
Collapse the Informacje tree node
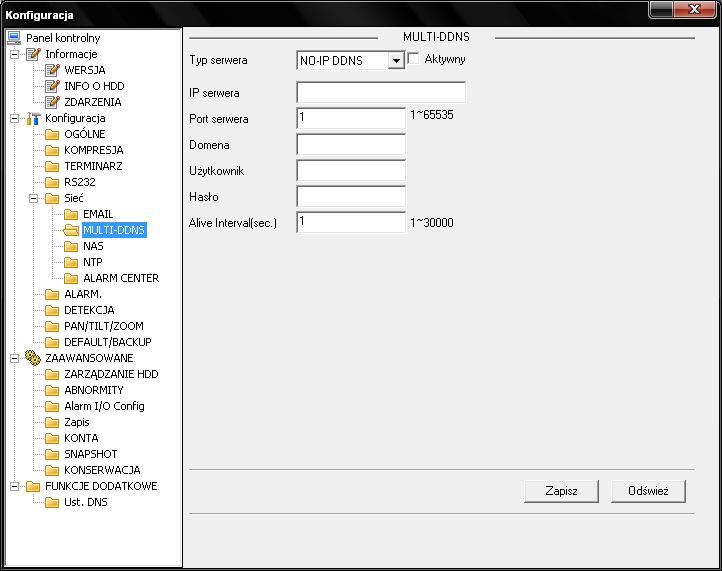coord(15,54)
